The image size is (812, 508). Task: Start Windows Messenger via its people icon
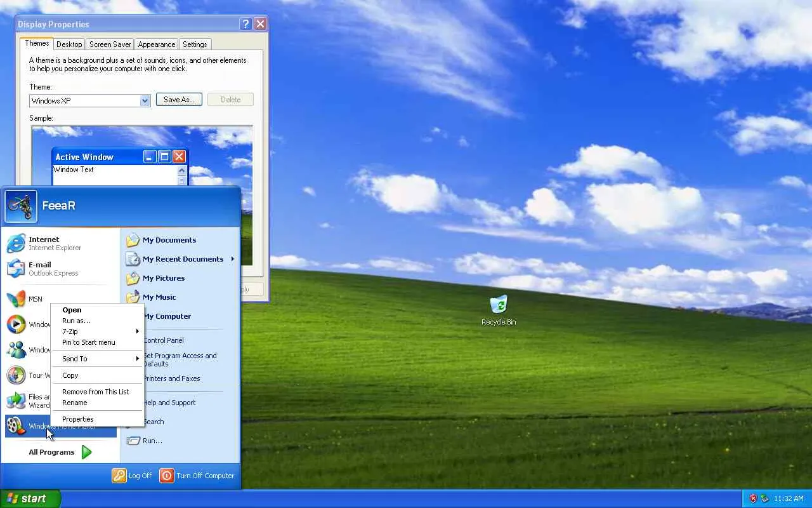click(x=16, y=350)
